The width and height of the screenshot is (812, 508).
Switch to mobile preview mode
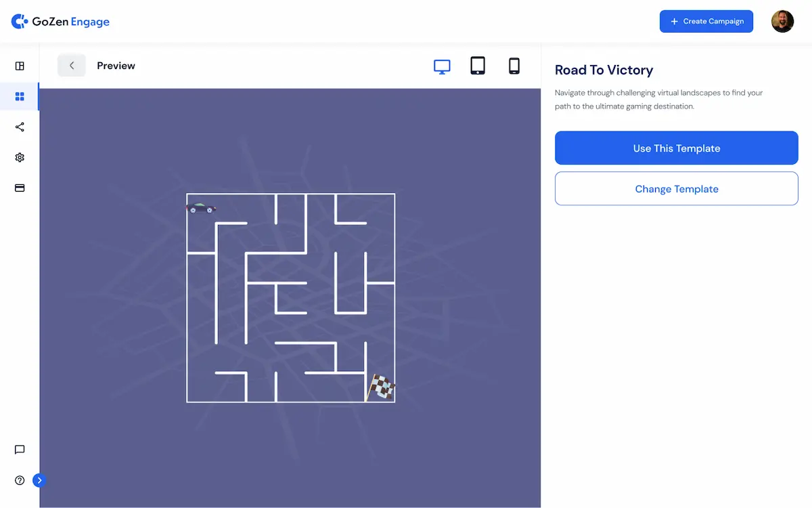point(514,66)
